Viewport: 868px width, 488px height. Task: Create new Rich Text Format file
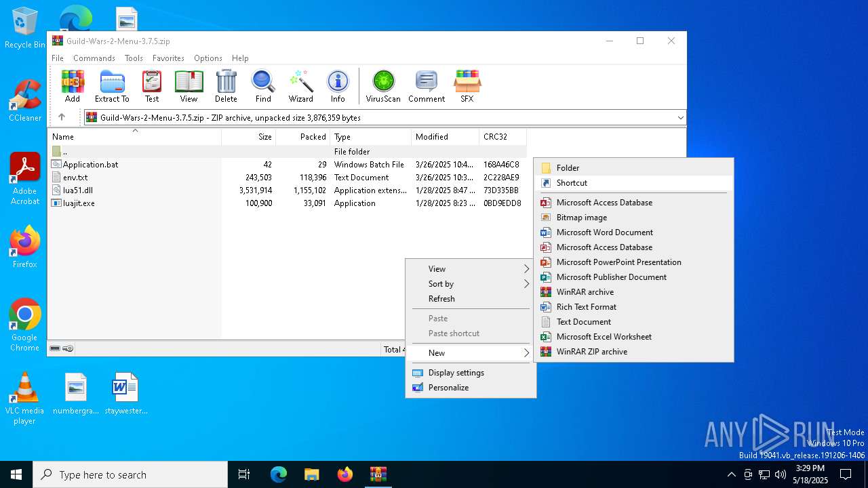click(x=633, y=307)
